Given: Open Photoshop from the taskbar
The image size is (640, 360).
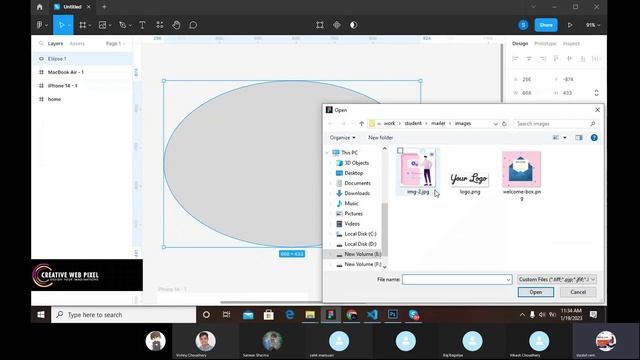Looking at the screenshot, I should click(393, 314).
